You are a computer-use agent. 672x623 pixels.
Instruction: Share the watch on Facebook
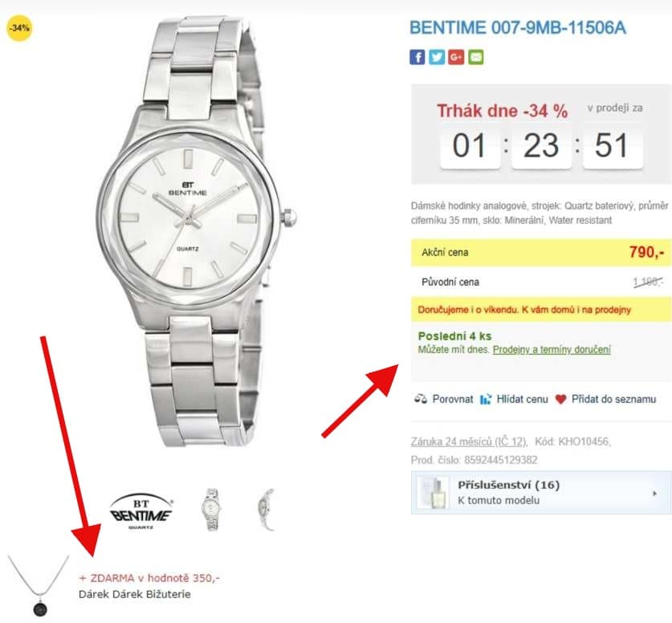point(417,57)
